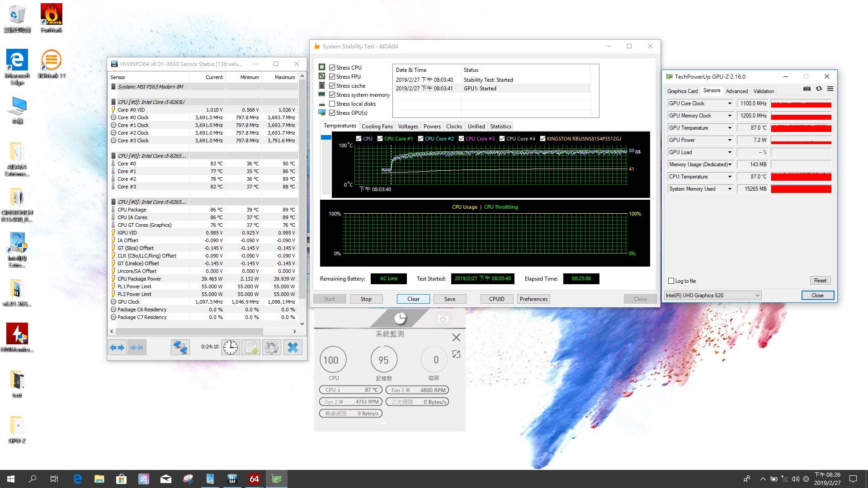
Task: Switch to the Cooling Fans tab
Action: [377, 127]
